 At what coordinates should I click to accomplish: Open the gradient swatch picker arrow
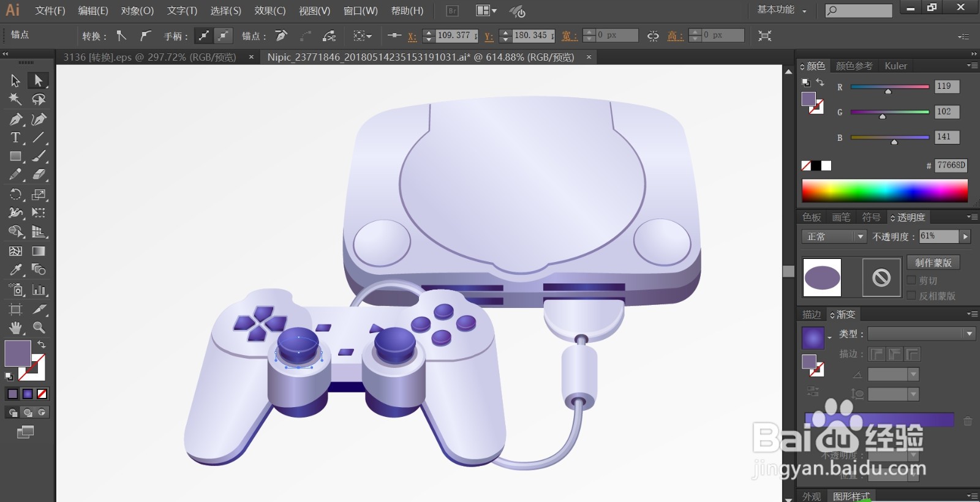[x=829, y=337]
